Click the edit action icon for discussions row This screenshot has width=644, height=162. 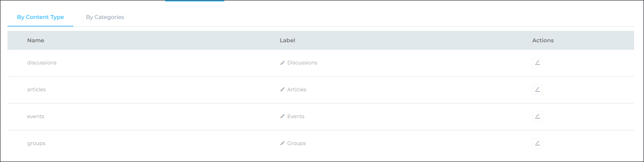point(537,63)
